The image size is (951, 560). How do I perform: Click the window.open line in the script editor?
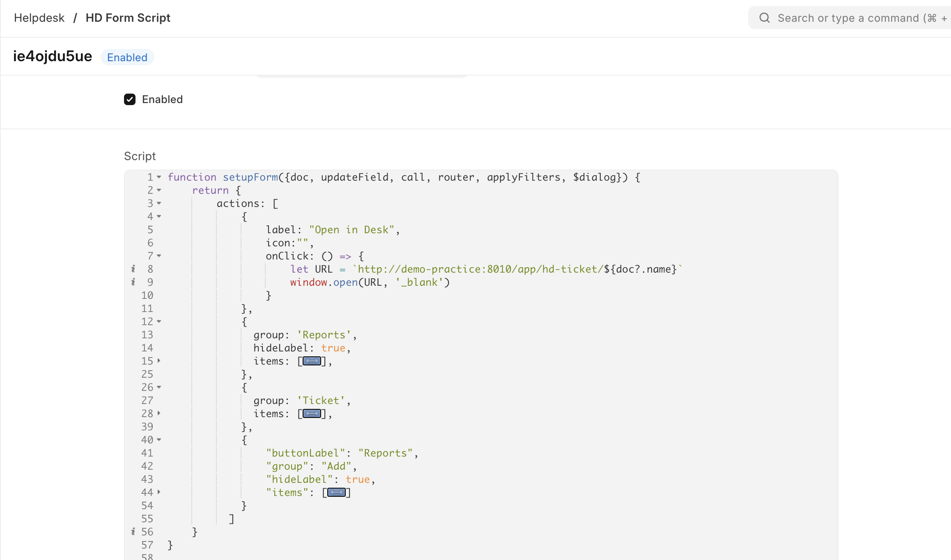[x=370, y=282]
